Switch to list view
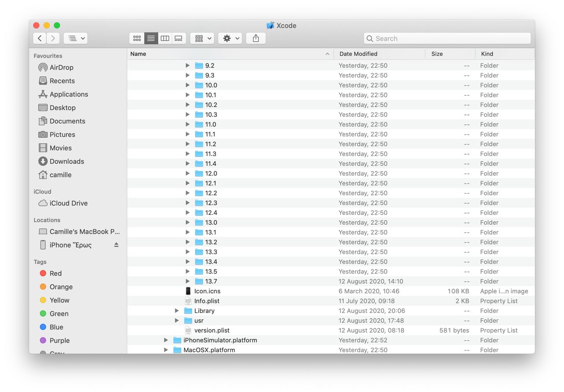 [x=151, y=38]
